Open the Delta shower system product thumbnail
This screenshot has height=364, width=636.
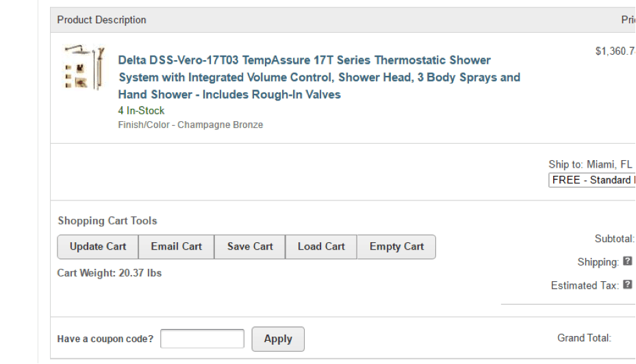84,68
